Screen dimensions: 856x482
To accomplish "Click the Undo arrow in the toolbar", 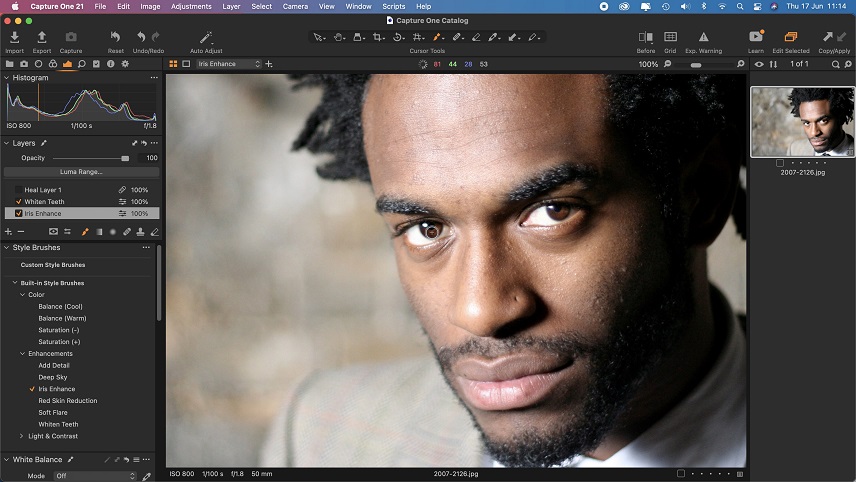I will pos(141,37).
